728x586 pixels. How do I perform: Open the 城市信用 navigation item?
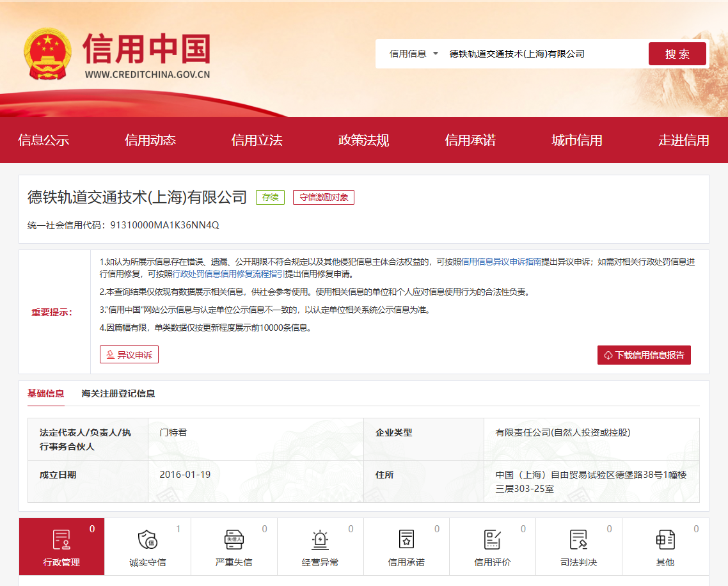(577, 140)
